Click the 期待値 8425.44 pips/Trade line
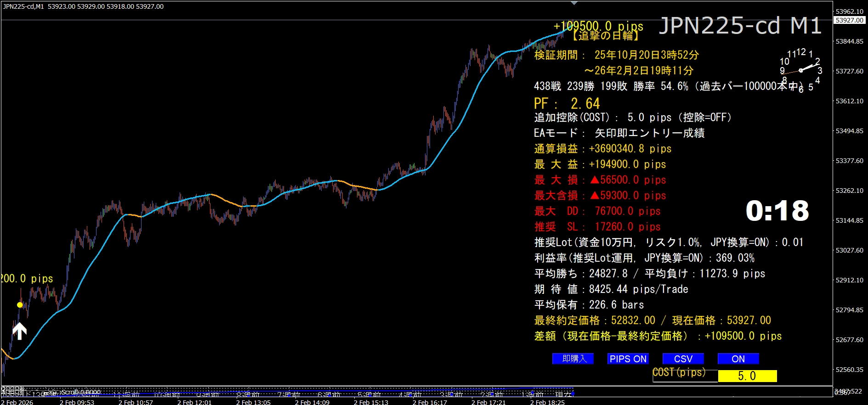The image size is (868, 405). click(x=611, y=289)
